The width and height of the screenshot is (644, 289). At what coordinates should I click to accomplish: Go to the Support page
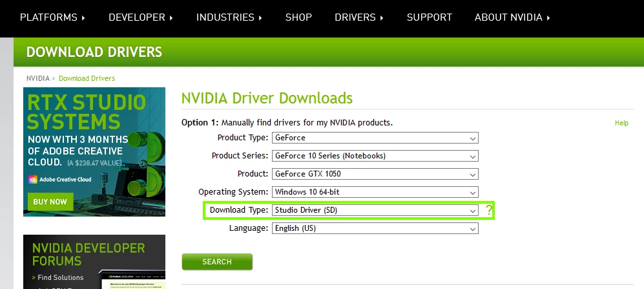tap(429, 17)
